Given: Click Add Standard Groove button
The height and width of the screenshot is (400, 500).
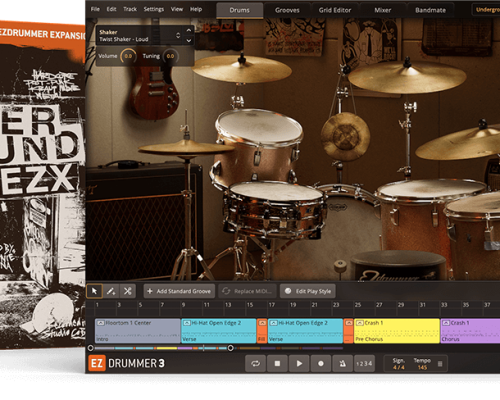Looking at the screenshot, I should [179, 291].
